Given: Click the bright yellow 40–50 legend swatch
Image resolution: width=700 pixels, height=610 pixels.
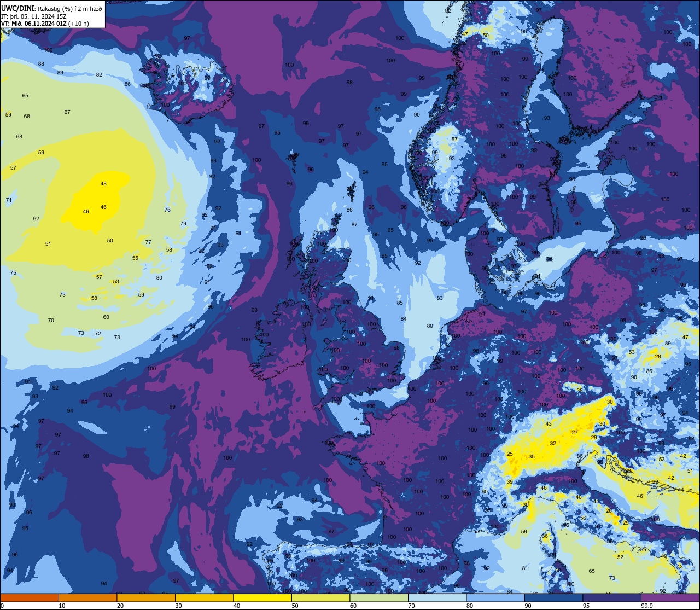Looking at the screenshot, I should click(262, 597).
